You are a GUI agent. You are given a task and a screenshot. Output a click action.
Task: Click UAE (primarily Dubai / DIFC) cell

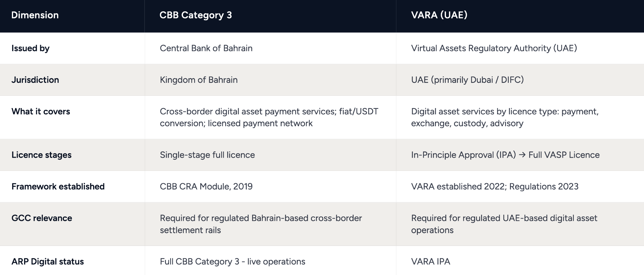(x=467, y=80)
